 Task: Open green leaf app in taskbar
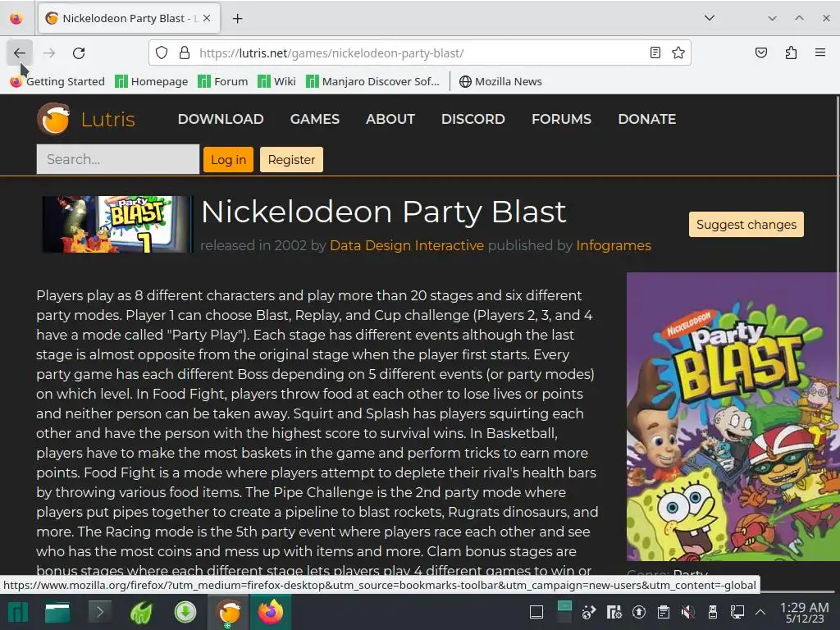click(142, 612)
